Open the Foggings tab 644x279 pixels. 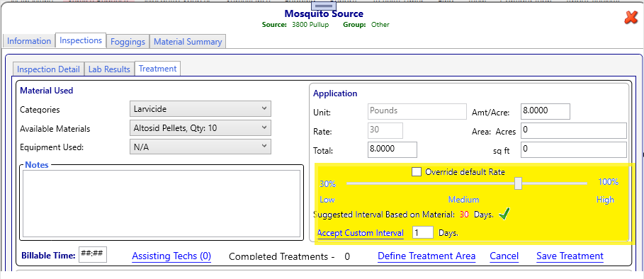[x=128, y=42]
